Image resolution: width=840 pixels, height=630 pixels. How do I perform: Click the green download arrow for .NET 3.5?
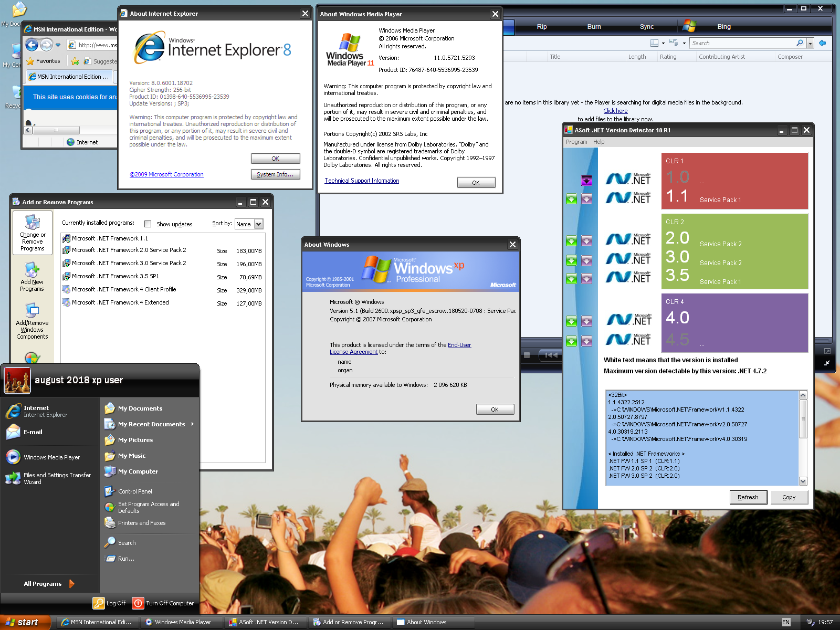tap(572, 279)
